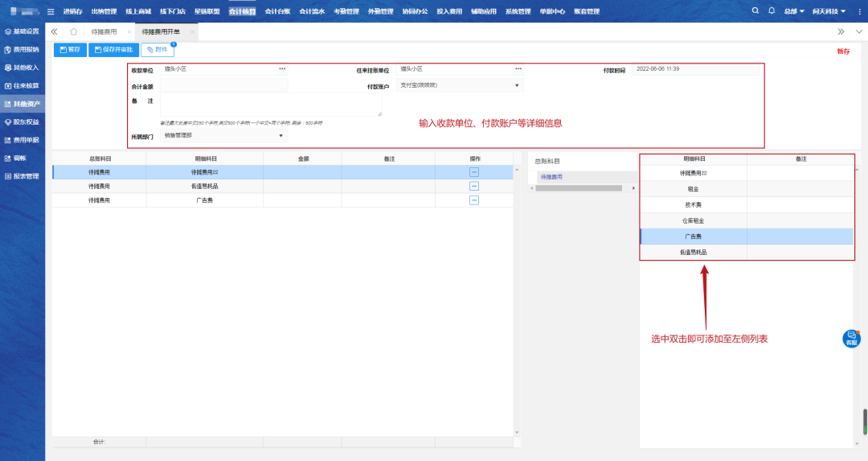Expand the 所属部门 dropdown

[281, 136]
